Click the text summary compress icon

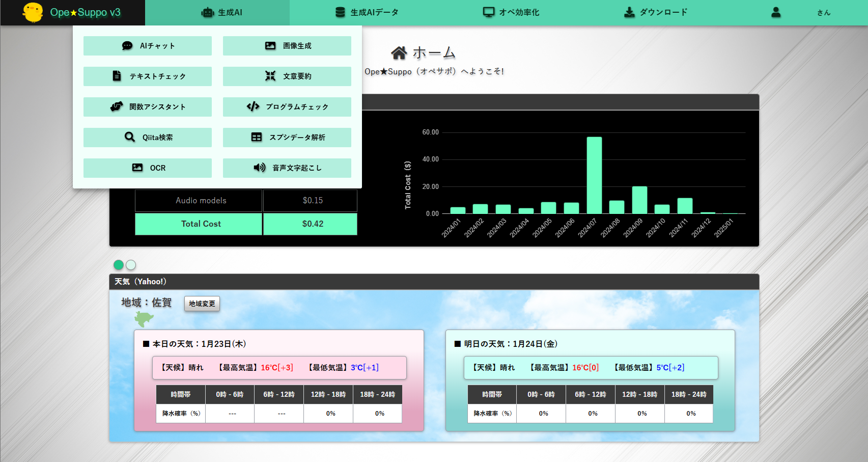point(270,76)
